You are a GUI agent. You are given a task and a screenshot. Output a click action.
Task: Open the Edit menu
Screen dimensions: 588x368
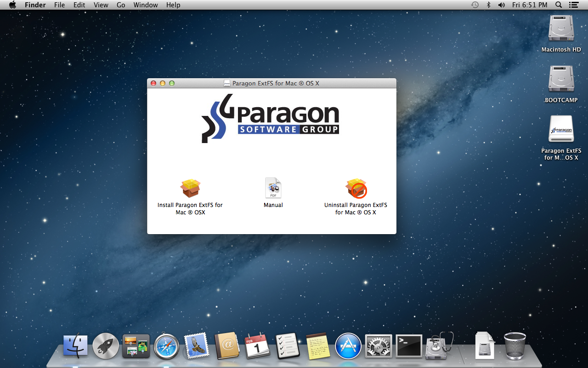coord(79,5)
